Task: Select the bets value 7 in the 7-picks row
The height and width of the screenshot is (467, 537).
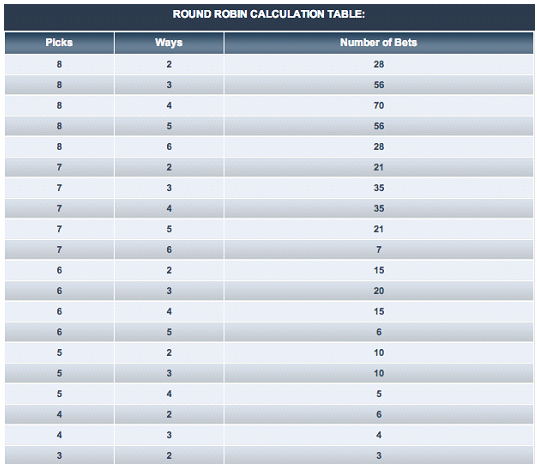Action: tap(378, 250)
